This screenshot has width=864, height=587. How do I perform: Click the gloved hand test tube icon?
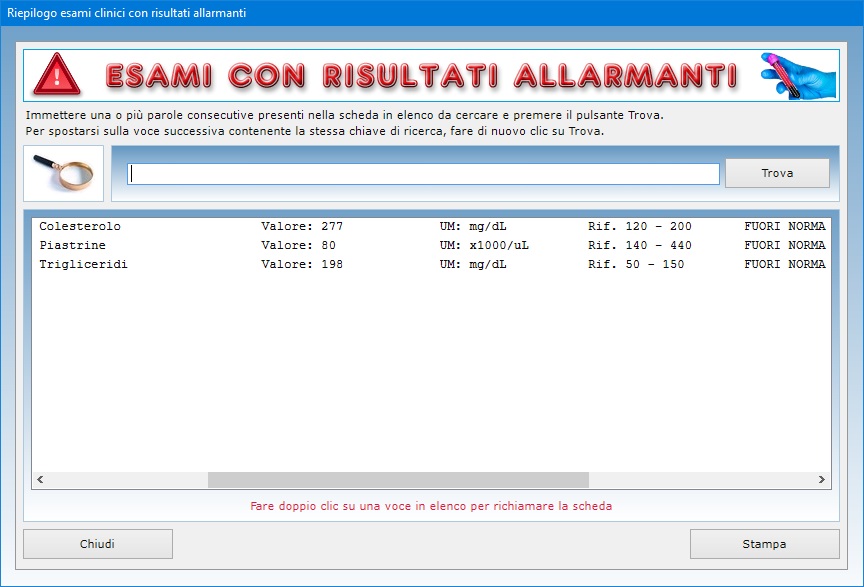[x=798, y=74]
